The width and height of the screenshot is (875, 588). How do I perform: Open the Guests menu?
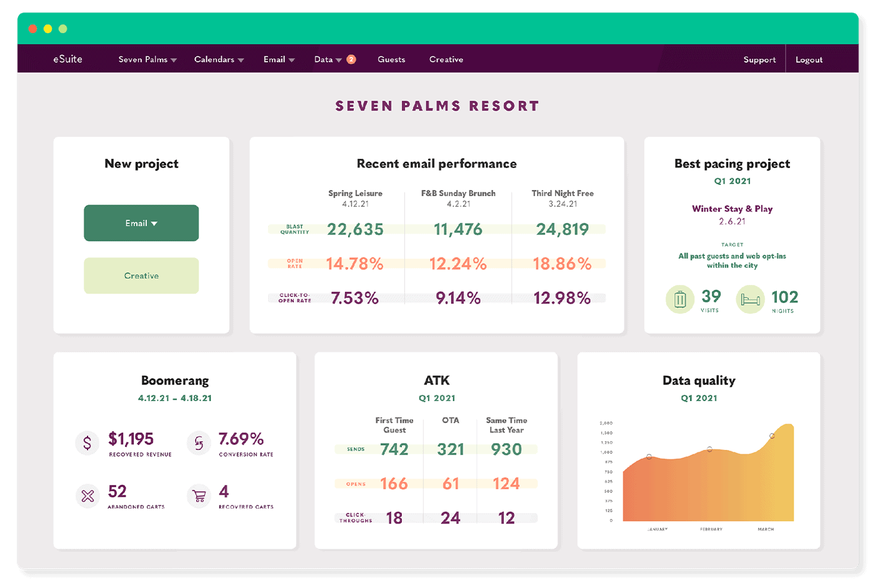[391, 59]
